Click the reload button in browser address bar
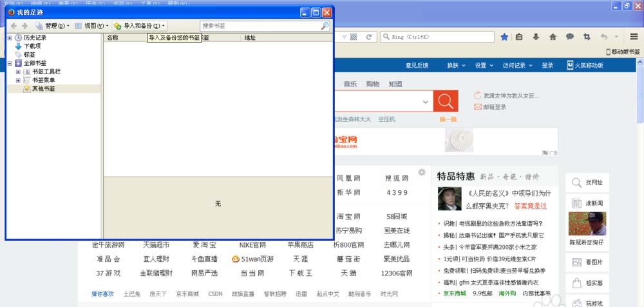This screenshot has width=644, height=307. point(369,37)
